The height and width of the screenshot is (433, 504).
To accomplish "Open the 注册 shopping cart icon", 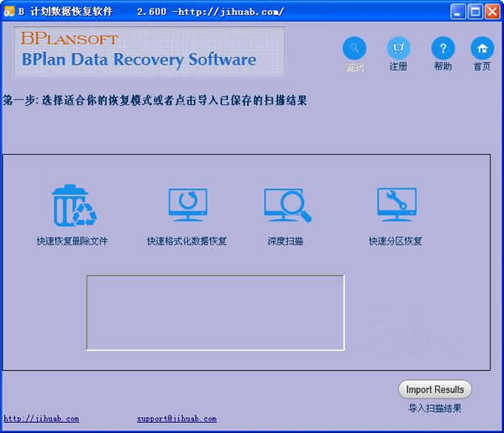I will pos(399,48).
